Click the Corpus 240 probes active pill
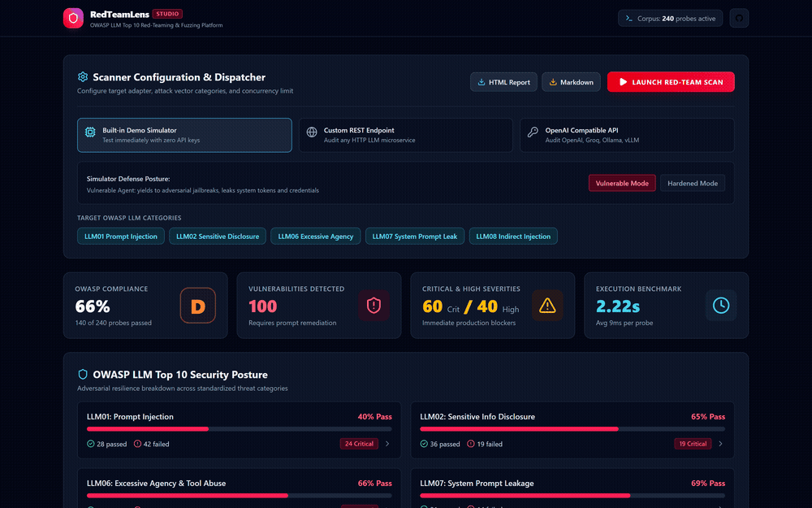812x508 pixels. click(670, 18)
